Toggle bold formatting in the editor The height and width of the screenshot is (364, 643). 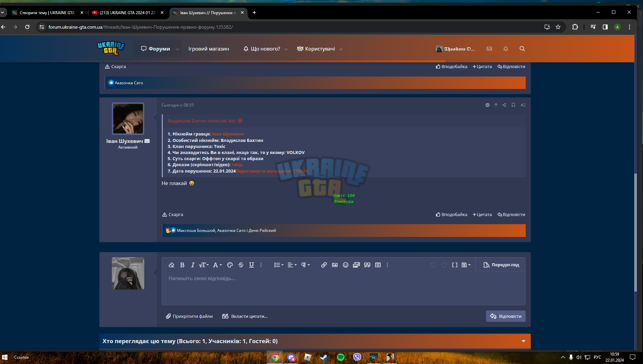pos(182,265)
